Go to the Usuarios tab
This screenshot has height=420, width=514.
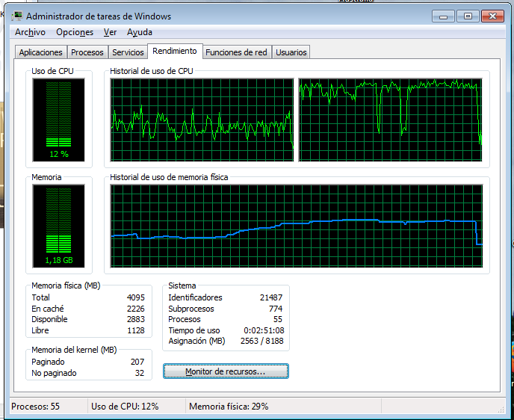click(x=291, y=52)
